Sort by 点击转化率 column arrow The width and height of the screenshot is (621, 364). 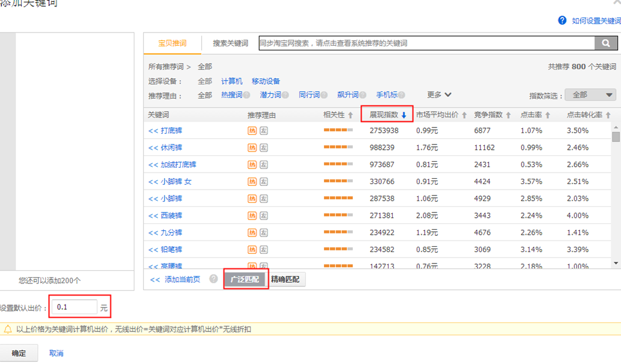[x=608, y=115]
